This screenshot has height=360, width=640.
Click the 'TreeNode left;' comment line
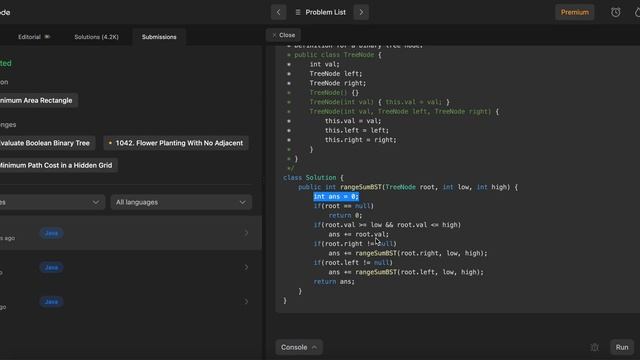point(336,73)
